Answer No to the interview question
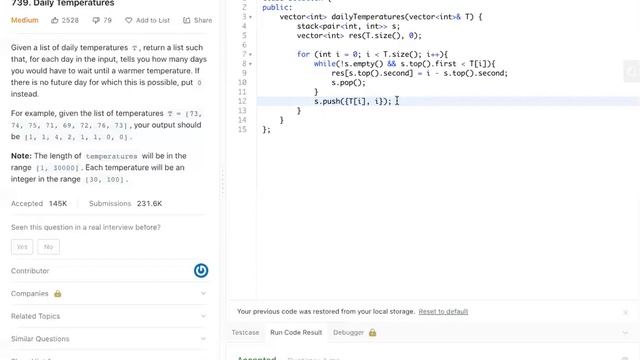 point(49,247)
